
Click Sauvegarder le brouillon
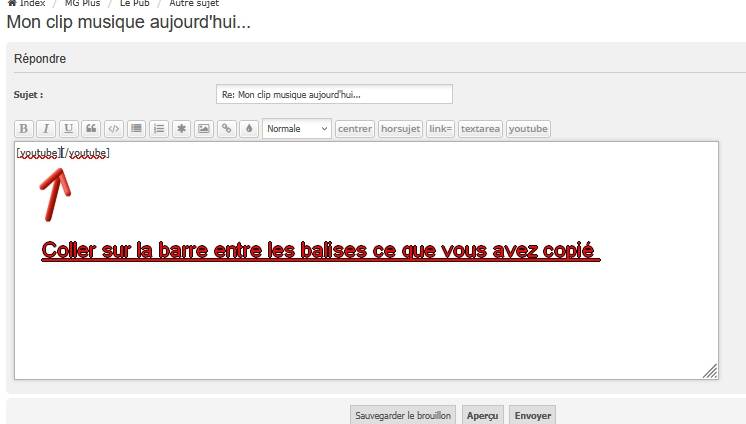(x=403, y=415)
